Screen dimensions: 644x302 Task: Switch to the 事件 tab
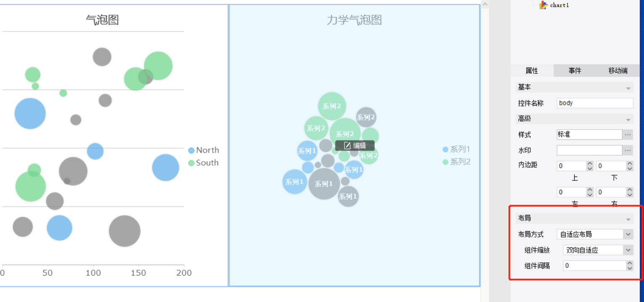(575, 70)
